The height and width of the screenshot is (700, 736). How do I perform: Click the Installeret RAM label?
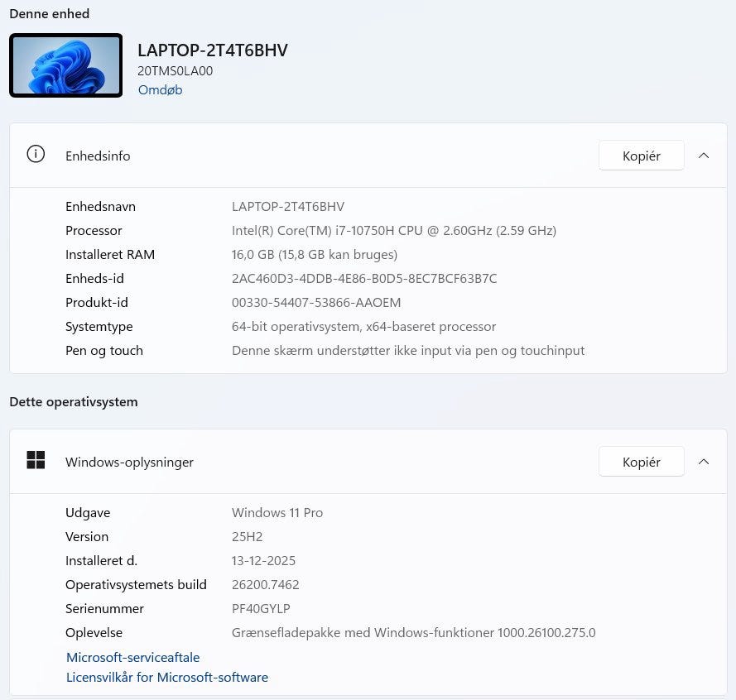pyautogui.click(x=110, y=254)
